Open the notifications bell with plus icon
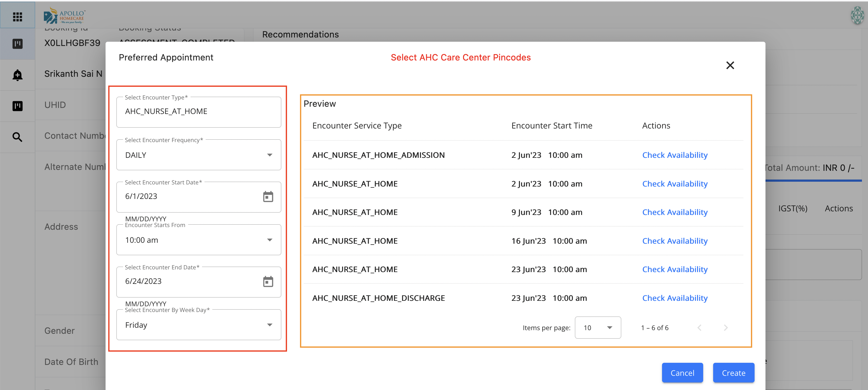This screenshot has height=390, width=868. pos(17,75)
